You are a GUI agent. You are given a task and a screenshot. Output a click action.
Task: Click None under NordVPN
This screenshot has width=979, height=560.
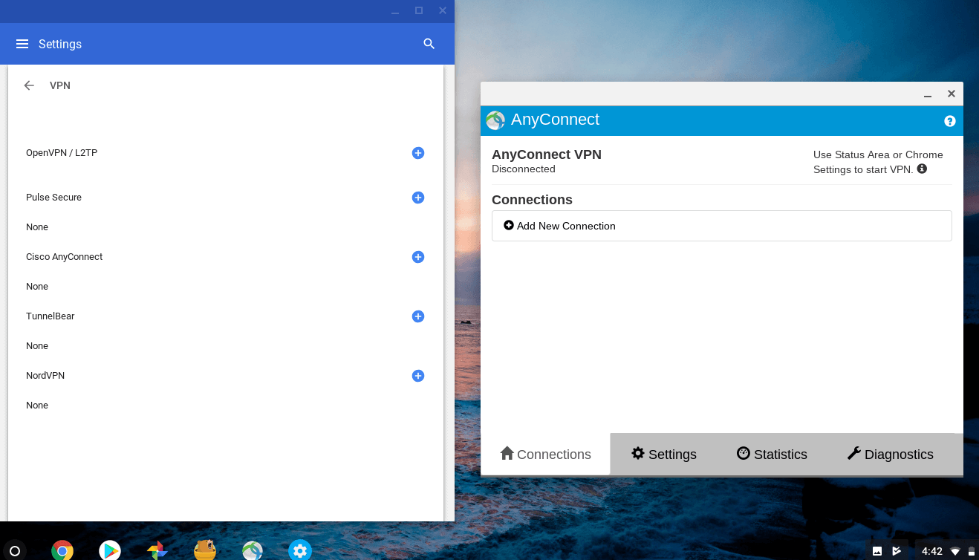(37, 406)
